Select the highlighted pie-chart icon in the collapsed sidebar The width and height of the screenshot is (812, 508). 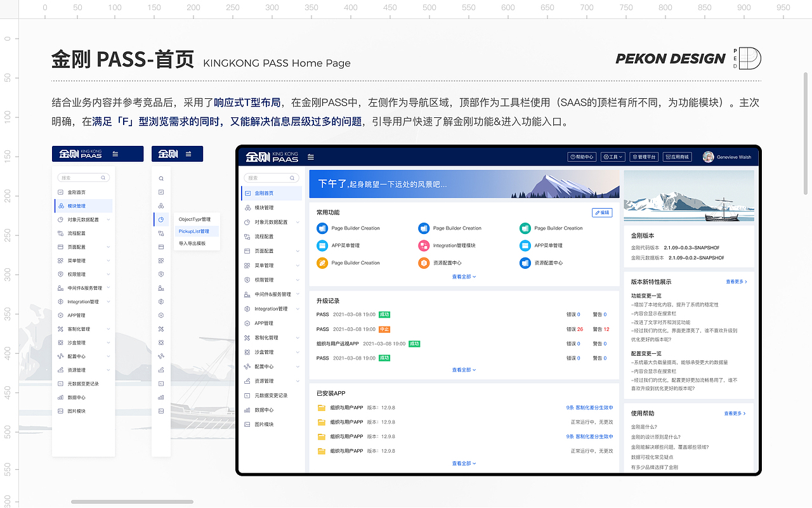161,219
